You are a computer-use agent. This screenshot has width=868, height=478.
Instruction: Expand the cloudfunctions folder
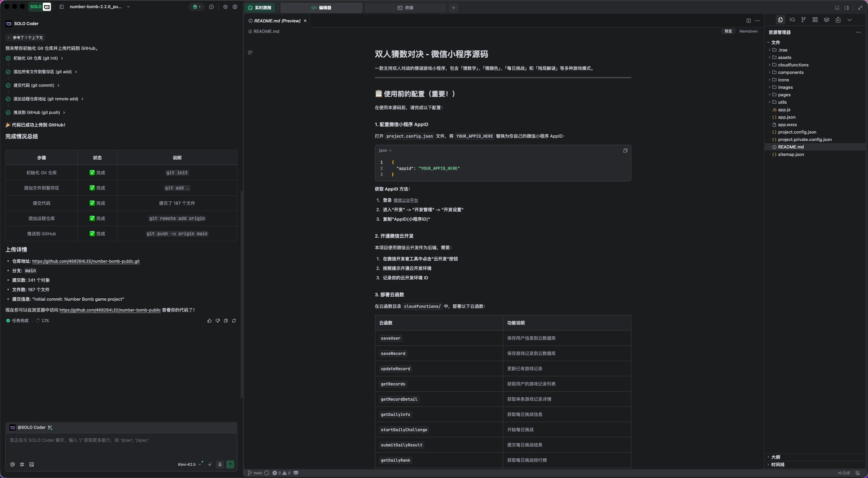(793, 65)
